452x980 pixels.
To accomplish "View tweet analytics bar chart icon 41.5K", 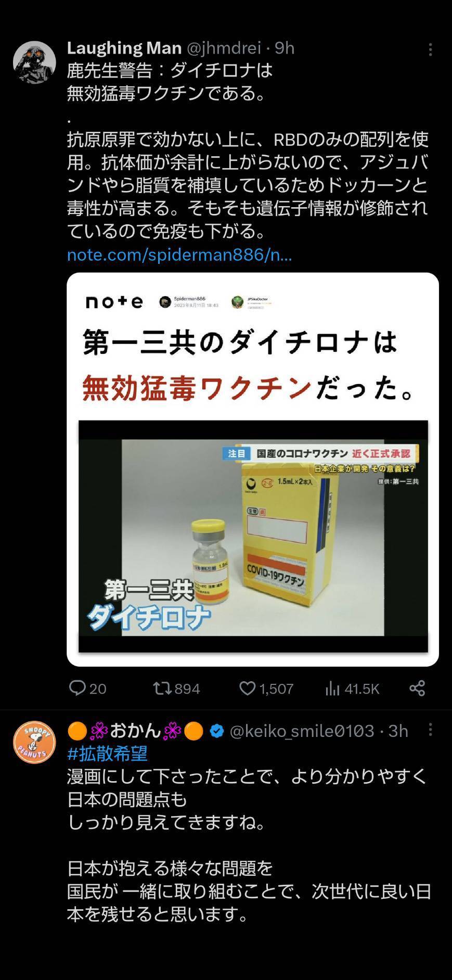I will [332, 689].
